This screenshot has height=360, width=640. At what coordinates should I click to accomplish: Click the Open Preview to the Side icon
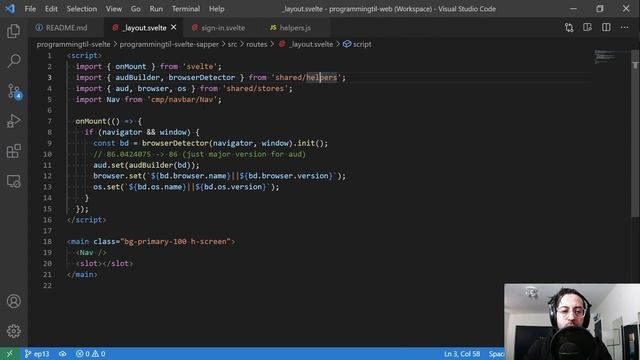click(587, 27)
